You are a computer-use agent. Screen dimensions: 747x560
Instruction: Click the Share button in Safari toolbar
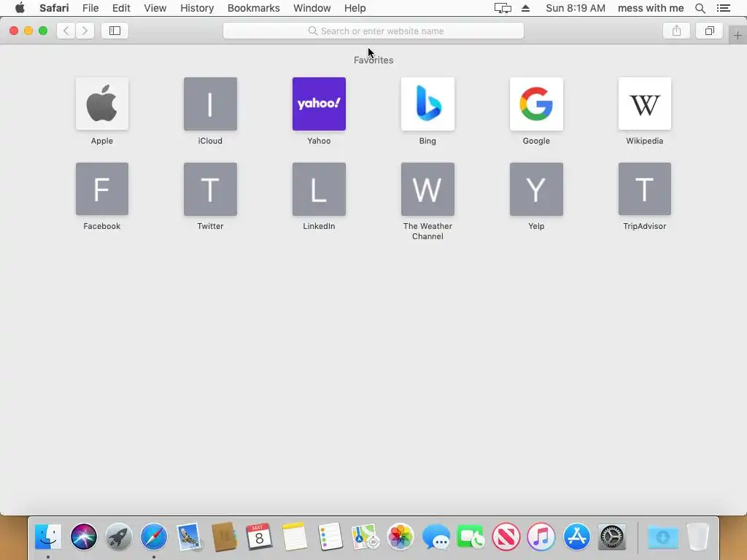(676, 31)
